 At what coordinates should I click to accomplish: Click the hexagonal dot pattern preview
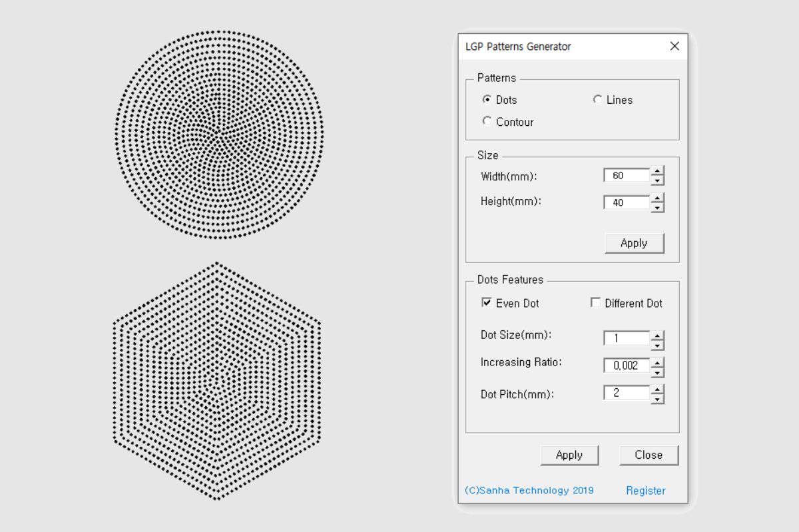[x=217, y=381]
